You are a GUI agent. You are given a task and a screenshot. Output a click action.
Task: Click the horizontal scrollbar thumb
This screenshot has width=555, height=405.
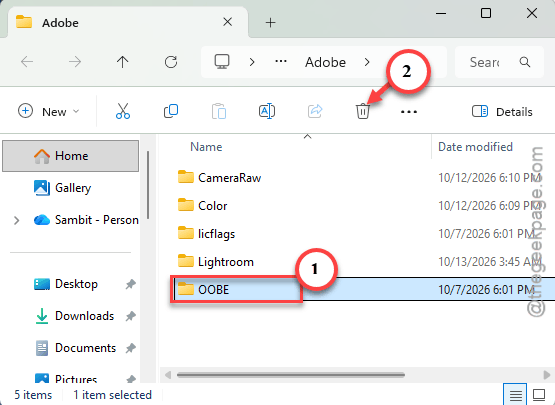[x=291, y=375]
